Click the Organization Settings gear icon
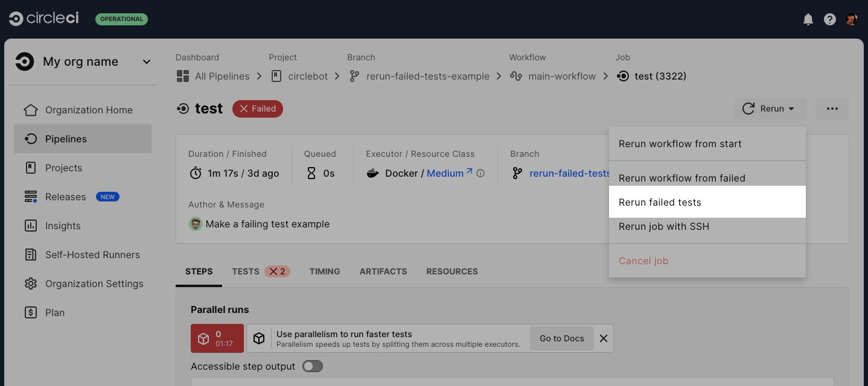Screen dimensions: 868x386 pos(31,283)
